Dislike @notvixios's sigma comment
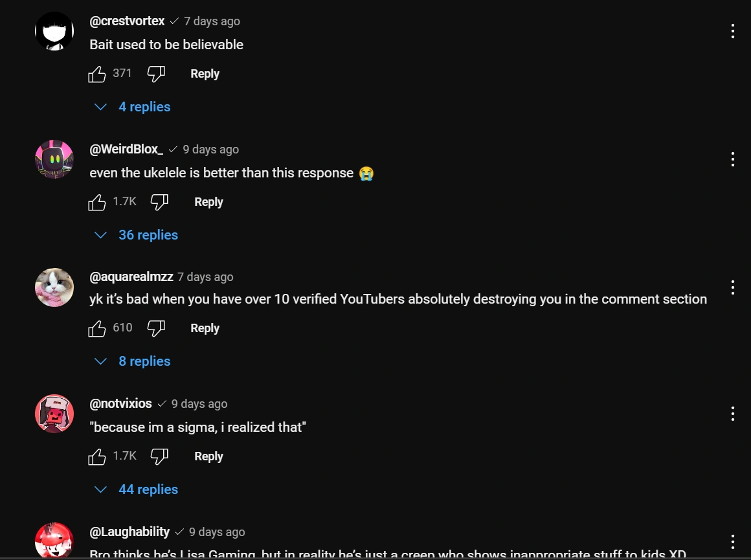This screenshot has height=560, width=751. tap(159, 456)
